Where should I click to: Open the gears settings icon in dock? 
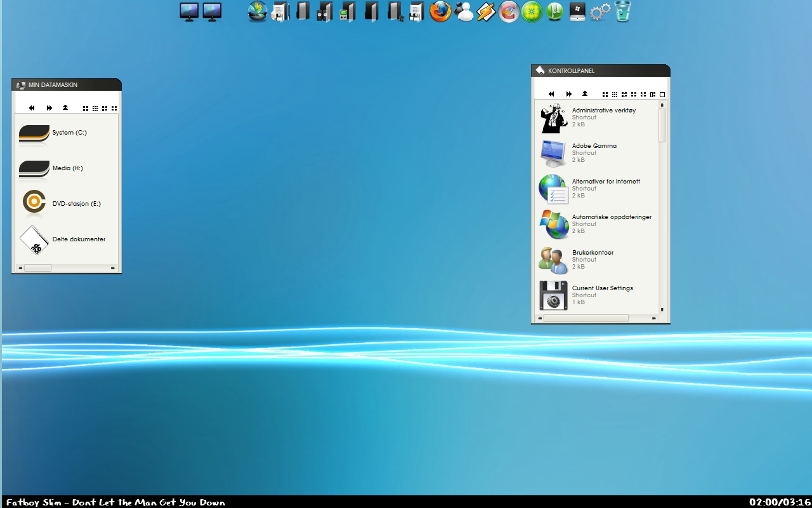(x=600, y=11)
